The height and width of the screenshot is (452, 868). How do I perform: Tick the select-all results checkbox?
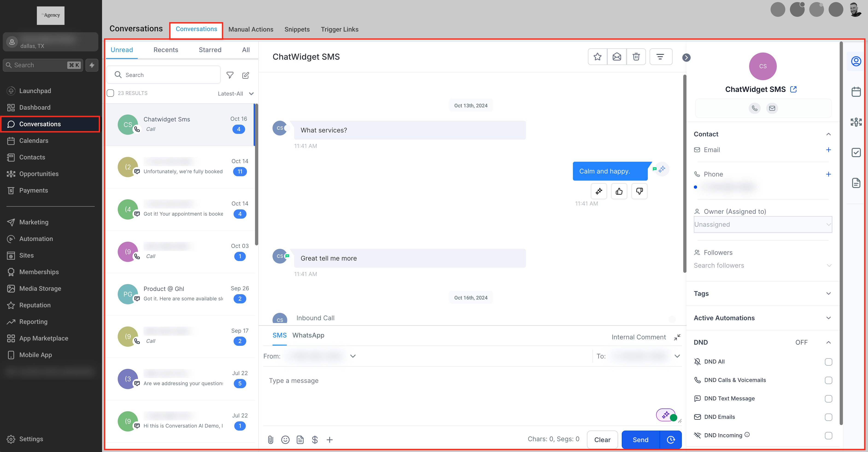tap(111, 93)
